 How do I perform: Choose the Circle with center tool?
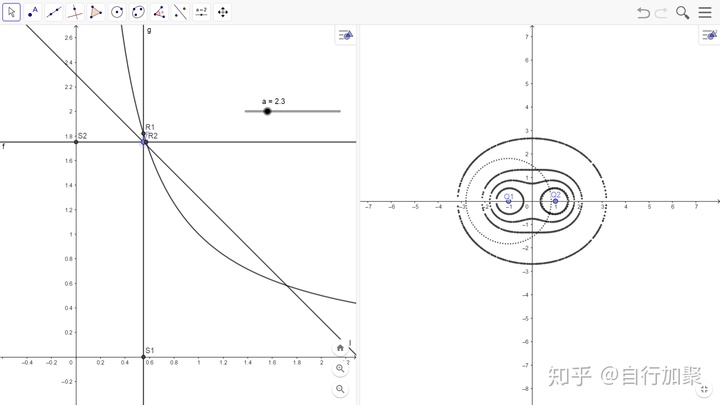pyautogui.click(x=117, y=12)
